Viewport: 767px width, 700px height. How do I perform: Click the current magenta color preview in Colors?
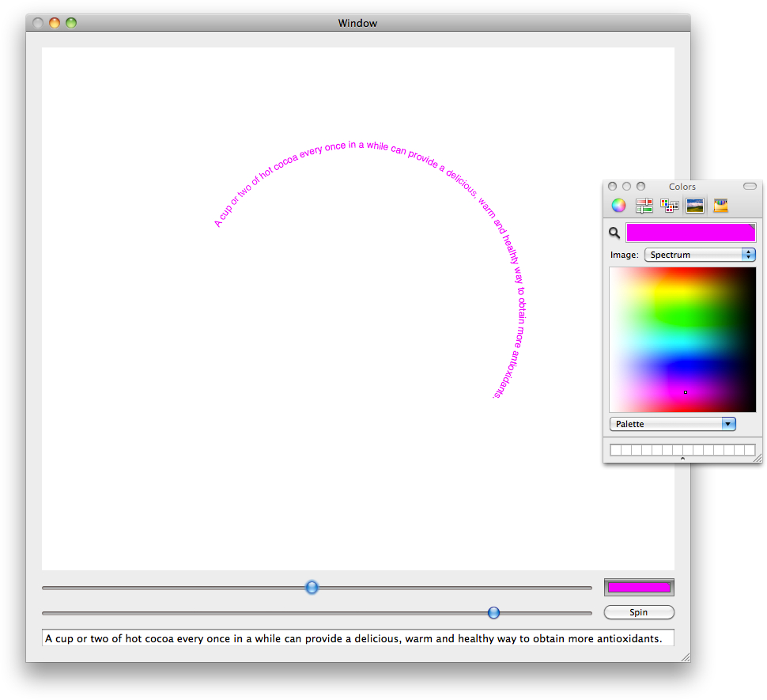coord(690,233)
